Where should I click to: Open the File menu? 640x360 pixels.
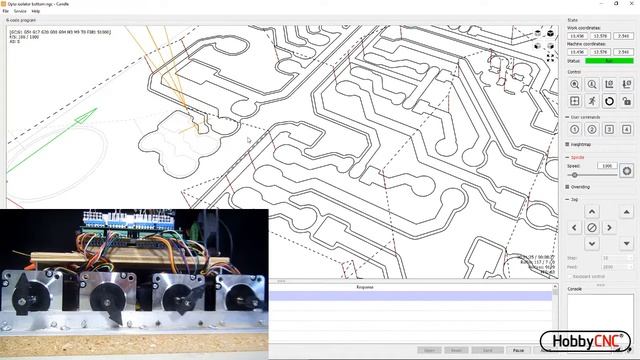[6, 11]
